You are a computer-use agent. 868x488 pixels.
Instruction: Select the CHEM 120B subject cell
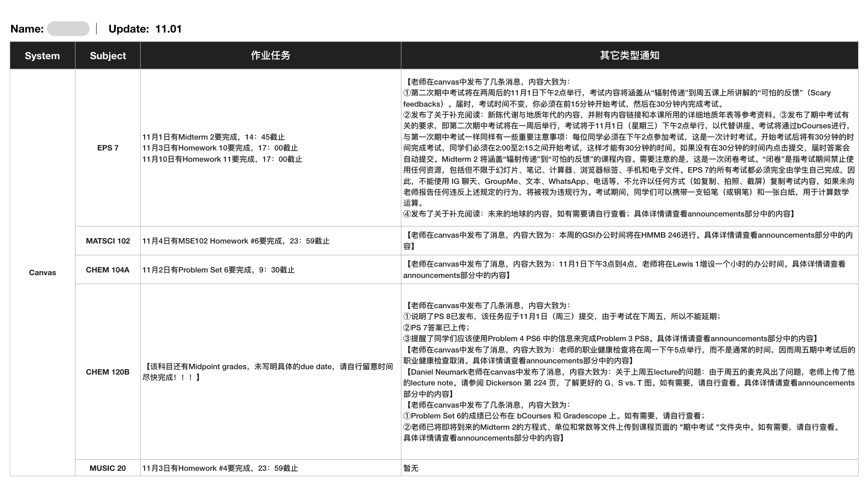coord(108,372)
